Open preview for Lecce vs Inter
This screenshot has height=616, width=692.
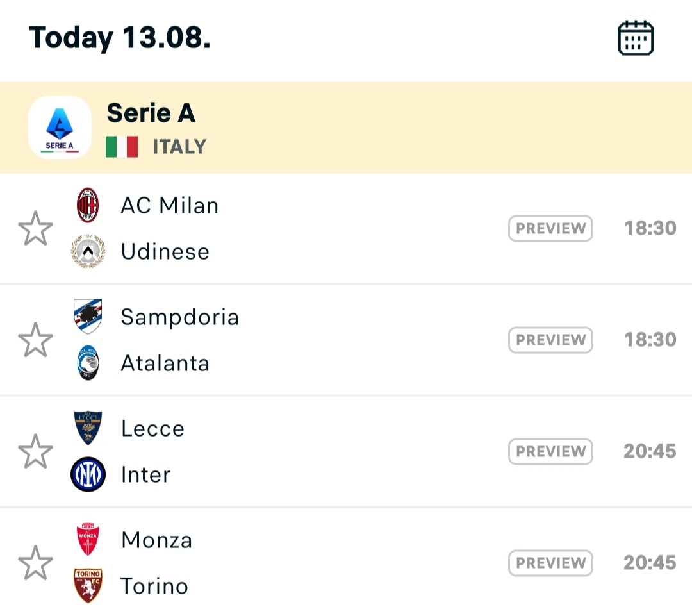[550, 451]
